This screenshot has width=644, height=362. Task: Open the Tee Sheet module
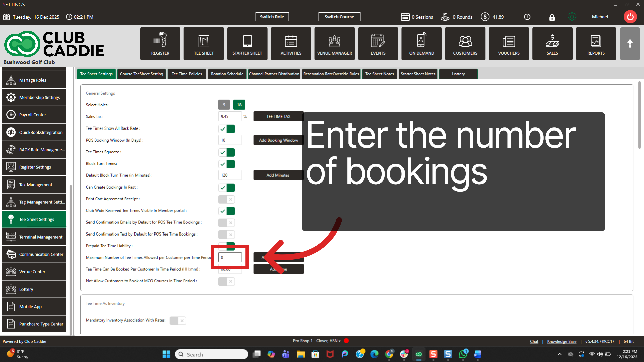coord(203,43)
